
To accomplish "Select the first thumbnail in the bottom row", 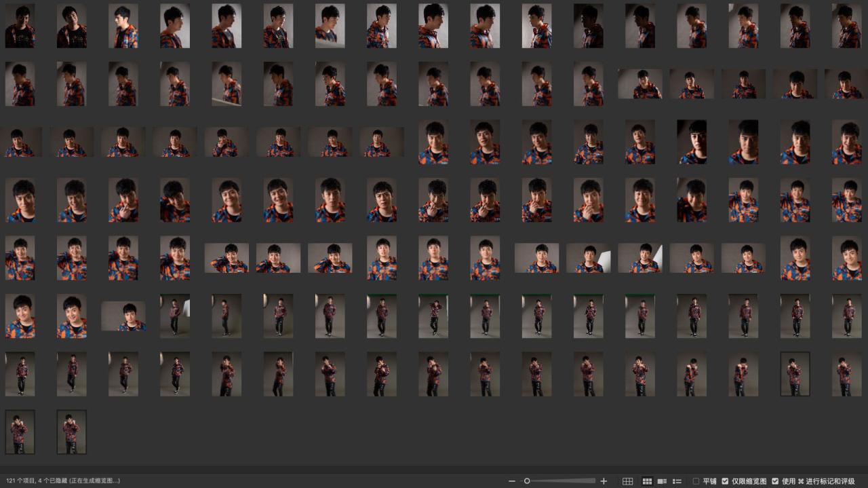I will tap(20, 432).
